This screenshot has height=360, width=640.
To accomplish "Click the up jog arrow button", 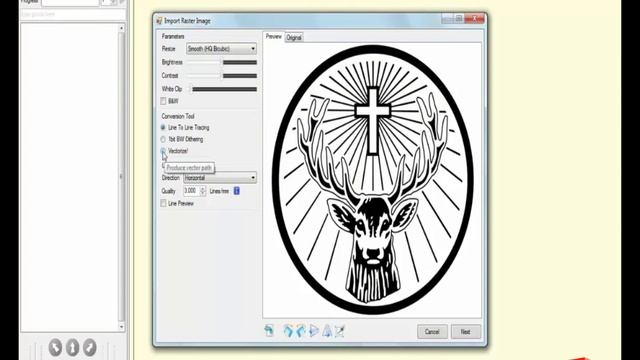I will [72, 347].
